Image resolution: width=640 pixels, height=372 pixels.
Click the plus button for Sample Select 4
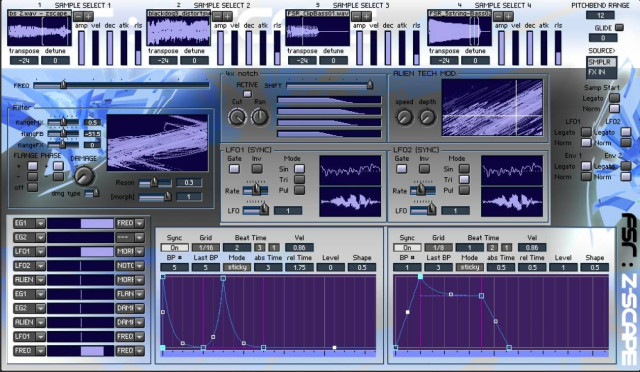click(509, 16)
